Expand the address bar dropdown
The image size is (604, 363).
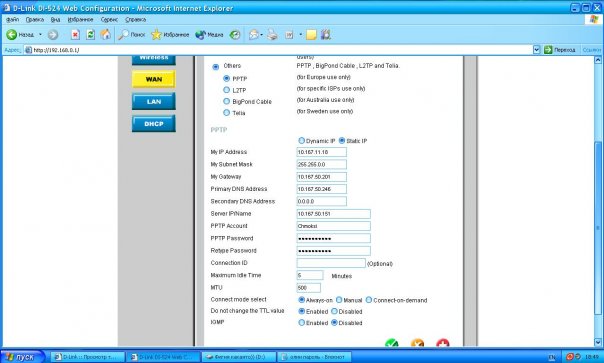[x=536, y=50]
